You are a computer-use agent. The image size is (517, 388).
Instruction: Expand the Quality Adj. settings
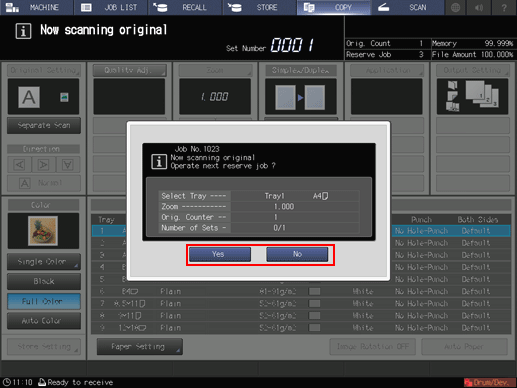tap(129, 70)
